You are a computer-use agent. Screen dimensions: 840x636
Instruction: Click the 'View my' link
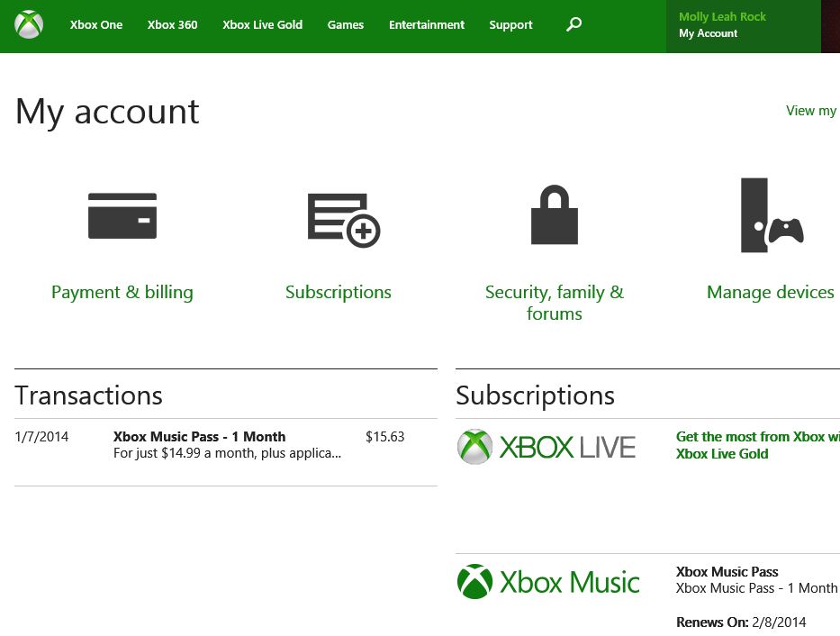click(x=811, y=111)
